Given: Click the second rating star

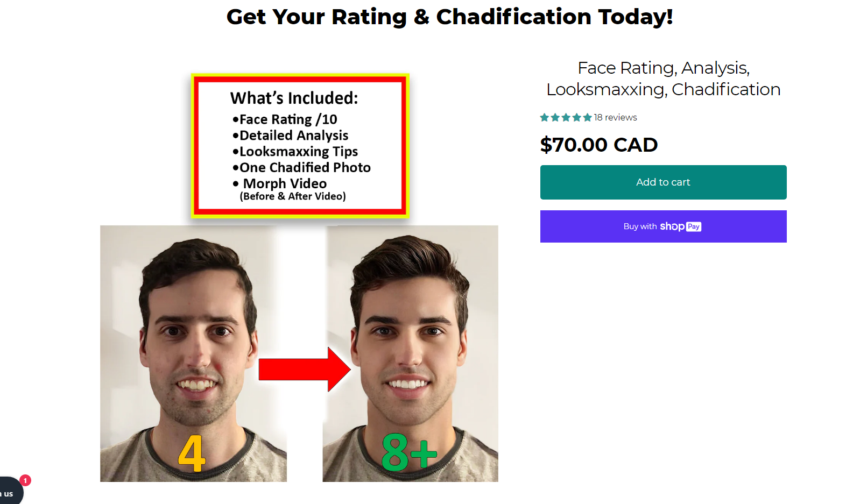Looking at the screenshot, I should (555, 117).
